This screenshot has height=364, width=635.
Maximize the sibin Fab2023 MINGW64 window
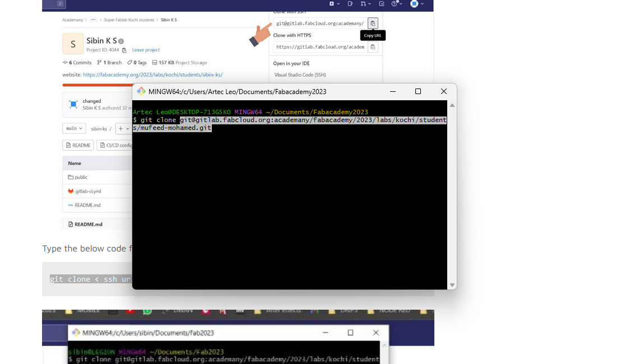[x=351, y=333]
